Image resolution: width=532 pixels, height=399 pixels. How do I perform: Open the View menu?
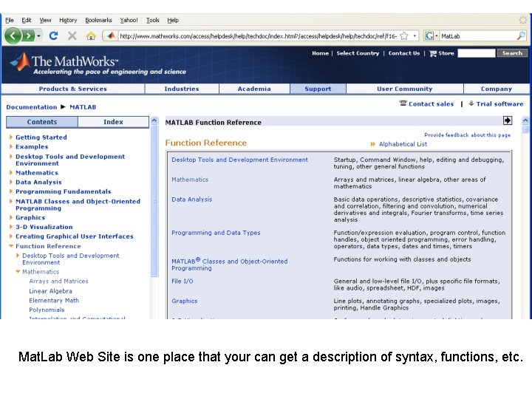(45, 20)
